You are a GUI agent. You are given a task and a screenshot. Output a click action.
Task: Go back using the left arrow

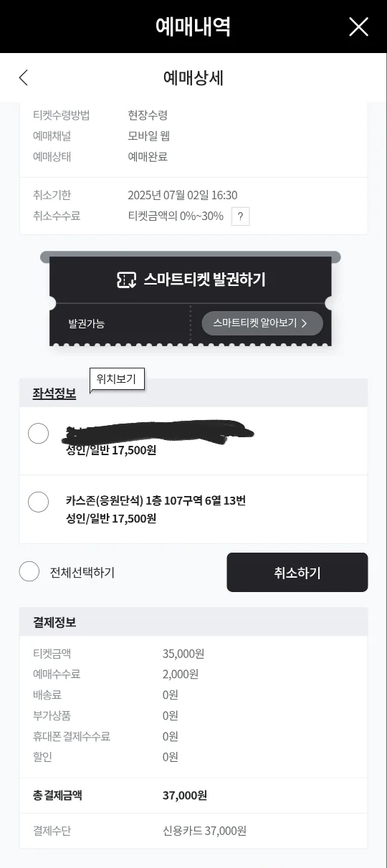(24, 77)
